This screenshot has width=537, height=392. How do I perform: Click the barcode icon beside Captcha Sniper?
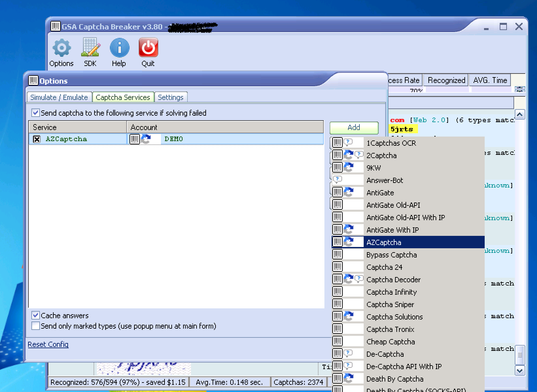point(337,304)
